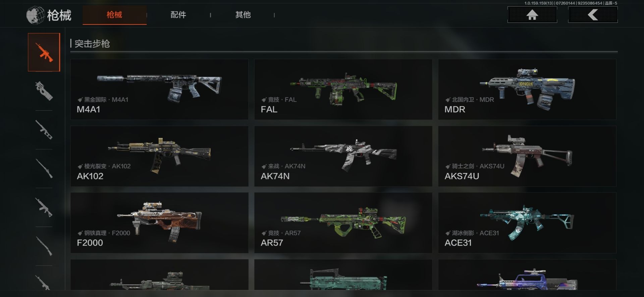Choose the MDR weapon card
The image size is (644, 297).
(x=527, y=90)
